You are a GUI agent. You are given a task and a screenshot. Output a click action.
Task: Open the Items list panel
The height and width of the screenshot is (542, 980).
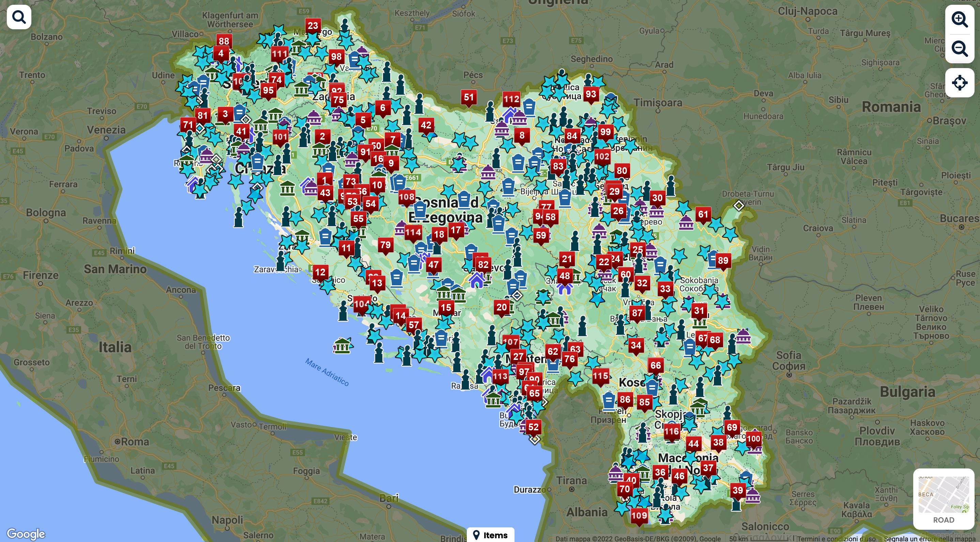(490, 535)
